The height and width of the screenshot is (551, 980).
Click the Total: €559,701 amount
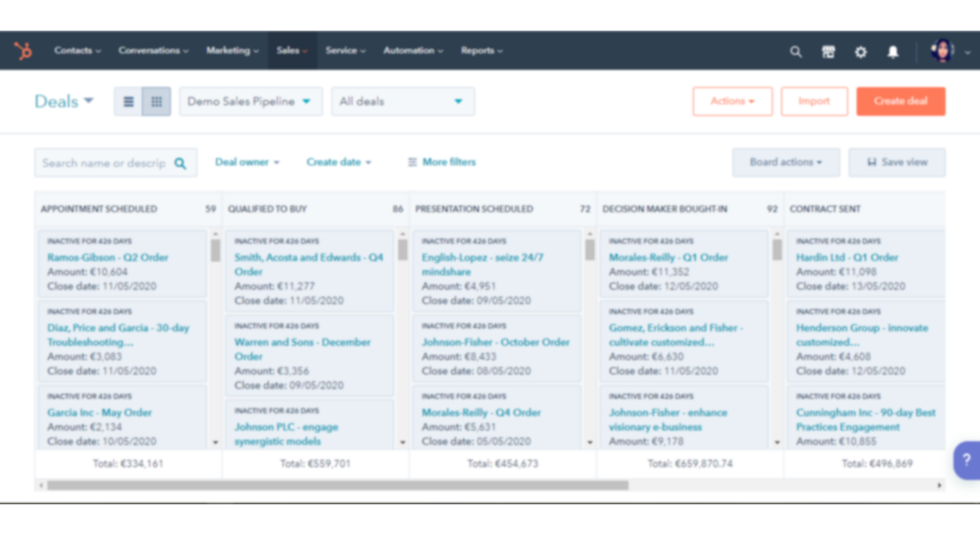point(315,464)
